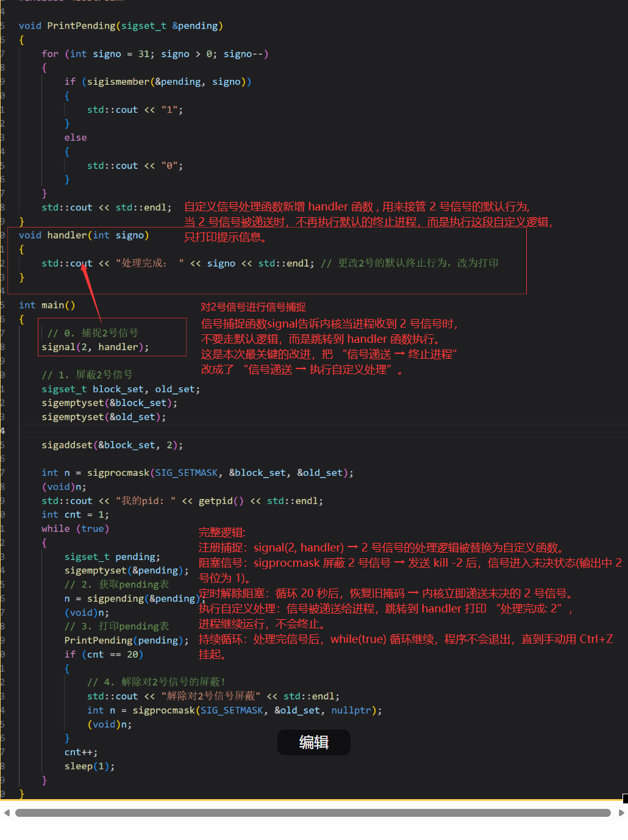Screen dimensions: 628x840
Task: Click the annotation heading "完整逻辑:"
Action: tap(222, 533)
